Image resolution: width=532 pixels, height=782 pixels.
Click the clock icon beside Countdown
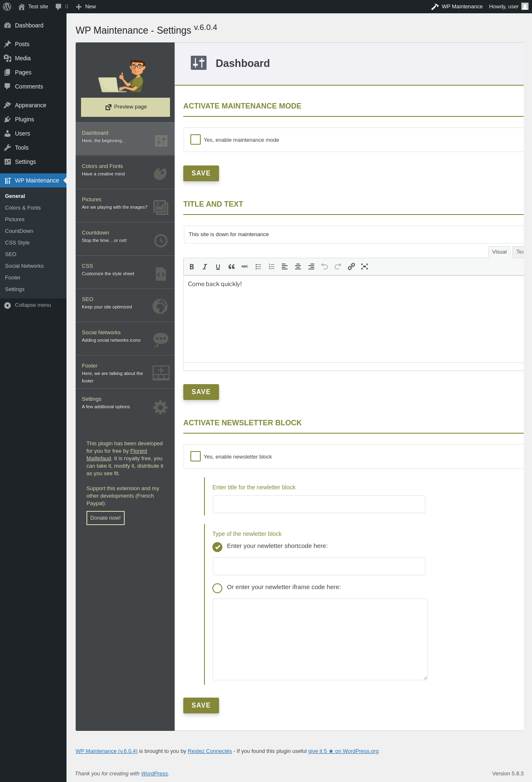tap(160, 240)
